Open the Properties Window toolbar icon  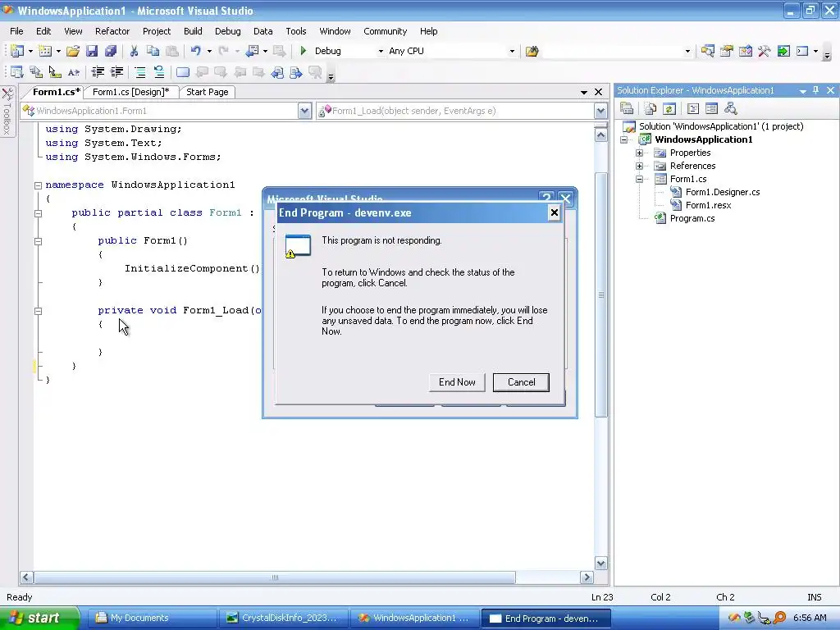[x=726, y=51]
